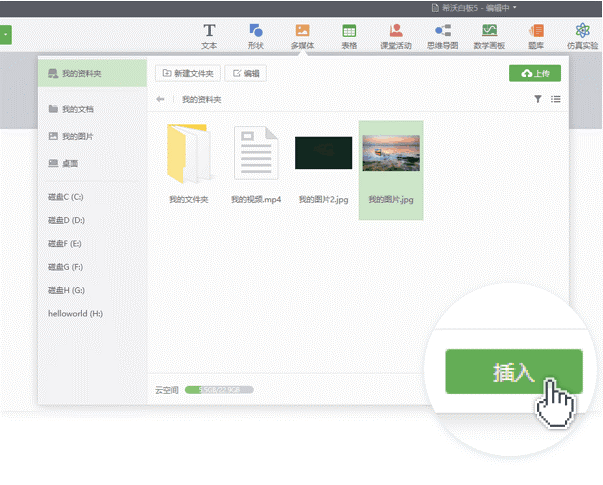Open the 多媒体 multimedia tab
Screen dimensions: 603x485
click(302, 36)
